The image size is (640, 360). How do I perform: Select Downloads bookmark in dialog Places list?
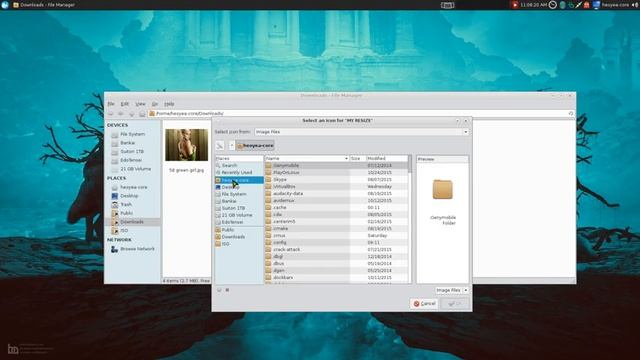click(x=239, y=237)
